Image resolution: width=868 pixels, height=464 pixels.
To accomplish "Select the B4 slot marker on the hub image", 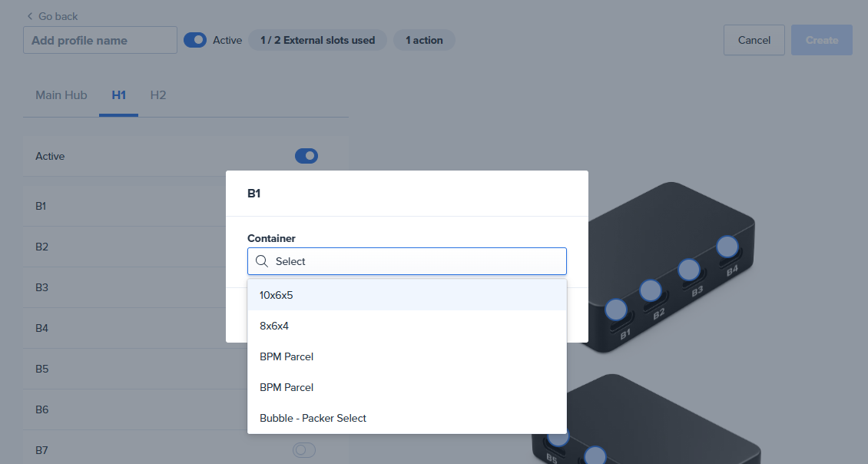I will [x=727, y=247].
